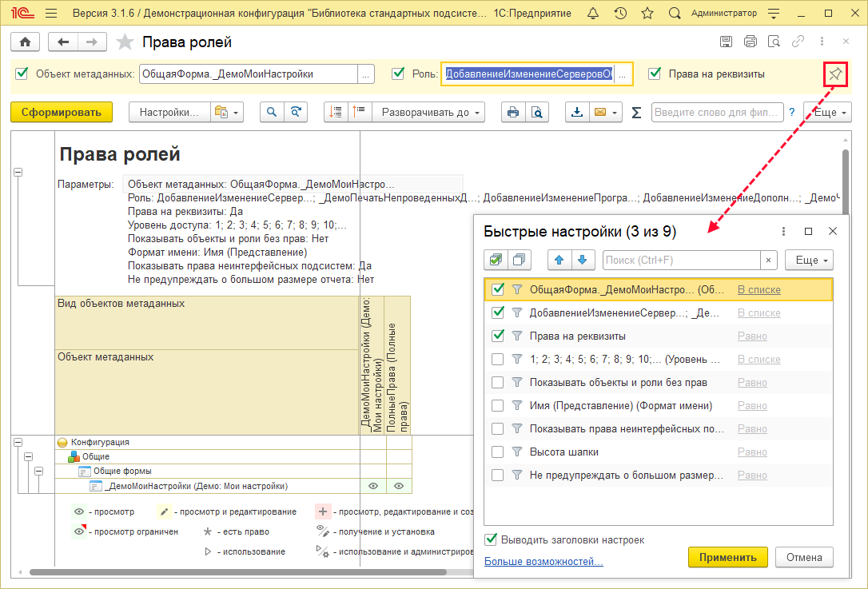Clear quick settings search with x
The image size is (868, 589).
coord(768,260)
